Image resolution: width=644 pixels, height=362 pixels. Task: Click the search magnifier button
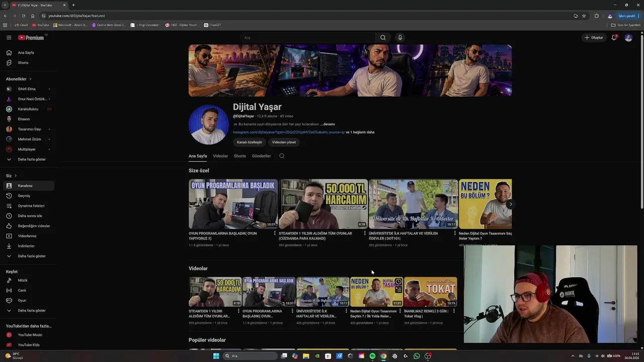pyautogui.click(x=383, y=38)
